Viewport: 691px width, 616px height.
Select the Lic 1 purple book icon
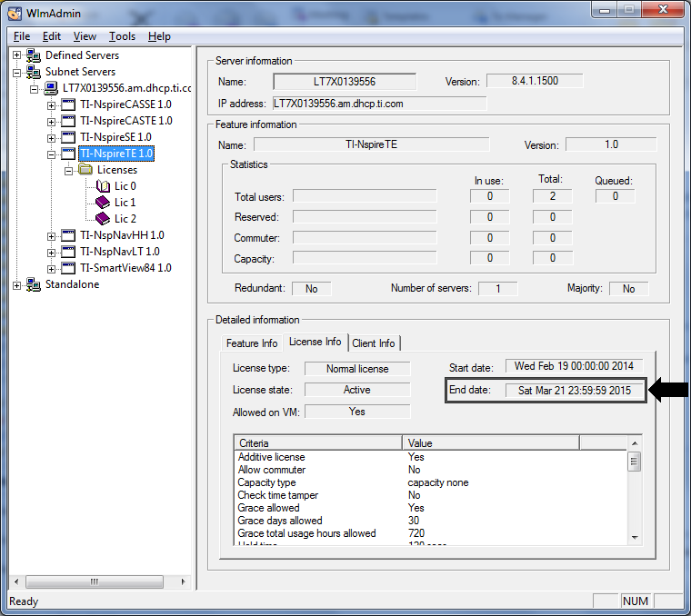[x=102, y=203]
